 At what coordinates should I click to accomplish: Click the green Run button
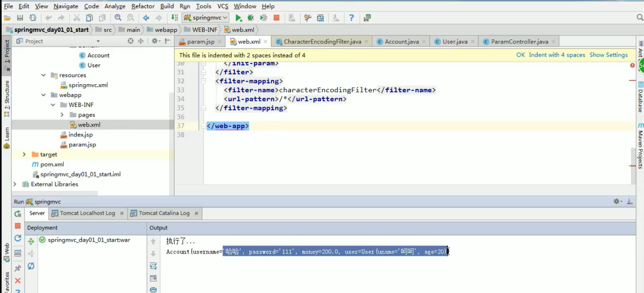click(238, 18)
